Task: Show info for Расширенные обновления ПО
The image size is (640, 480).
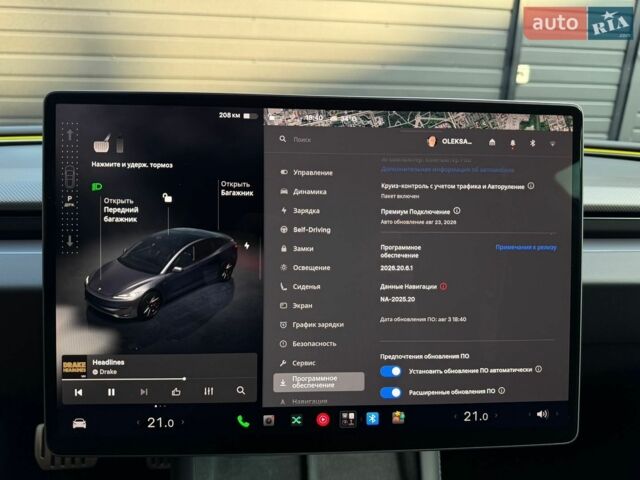Action: click(502, 391)
